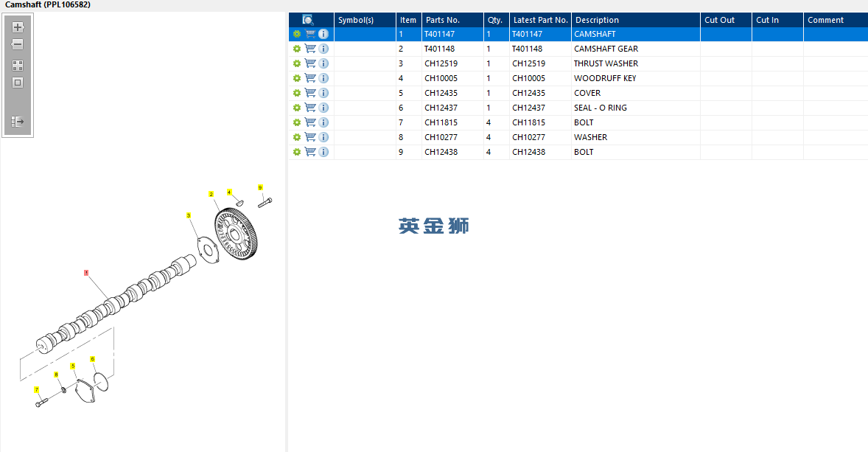Select callout 9 near upper bolt

pyautogui.click(x=260, y=188)
